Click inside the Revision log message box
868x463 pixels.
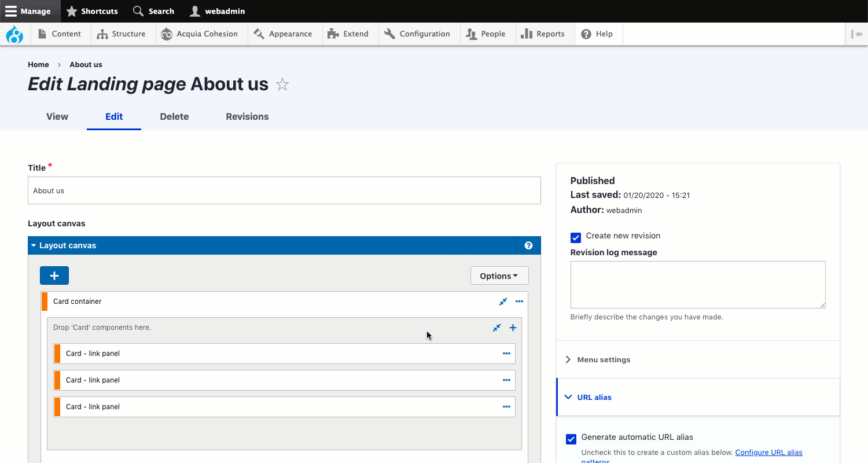coord(698,285)
